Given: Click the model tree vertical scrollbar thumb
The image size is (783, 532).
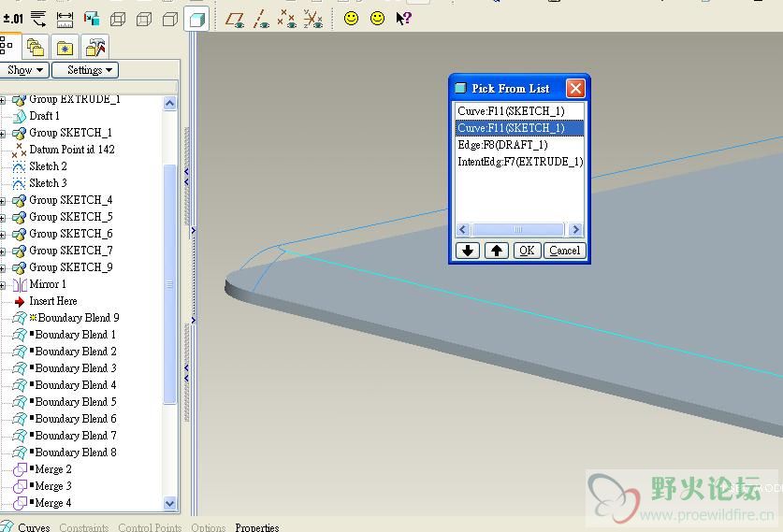Looking at the screenshot, I should tap(169, 283).
